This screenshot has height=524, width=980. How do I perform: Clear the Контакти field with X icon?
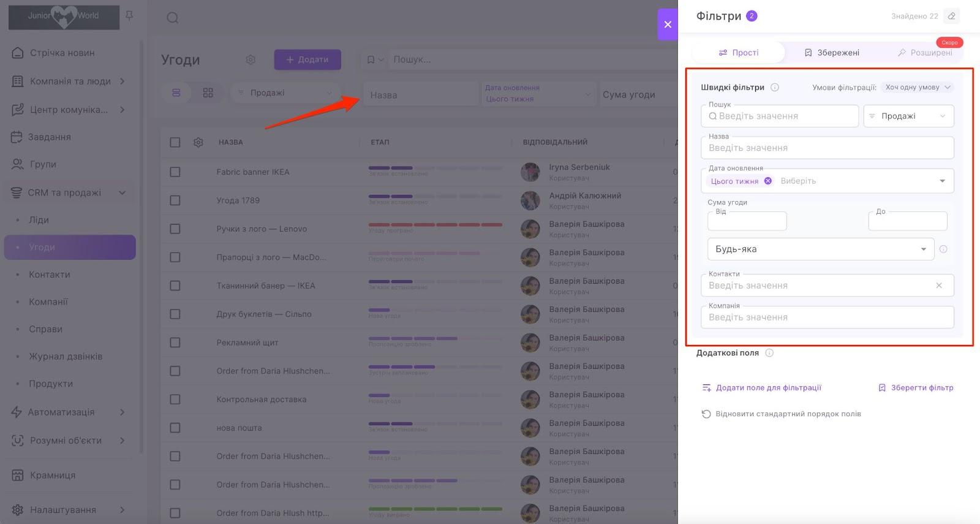[939, 286]
